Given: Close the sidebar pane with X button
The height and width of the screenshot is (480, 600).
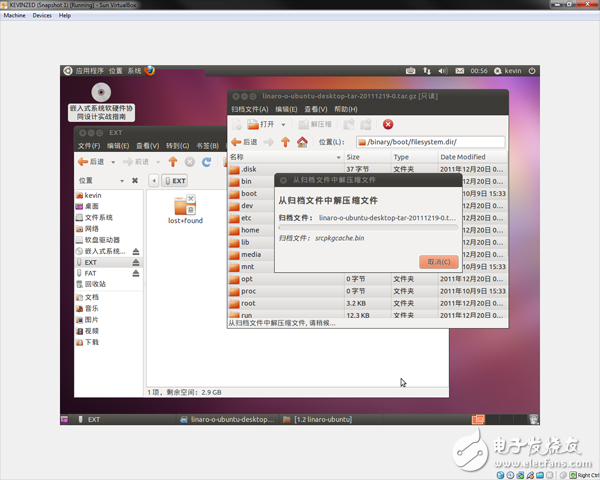Looking at the screenshot, I should [135, 181].
